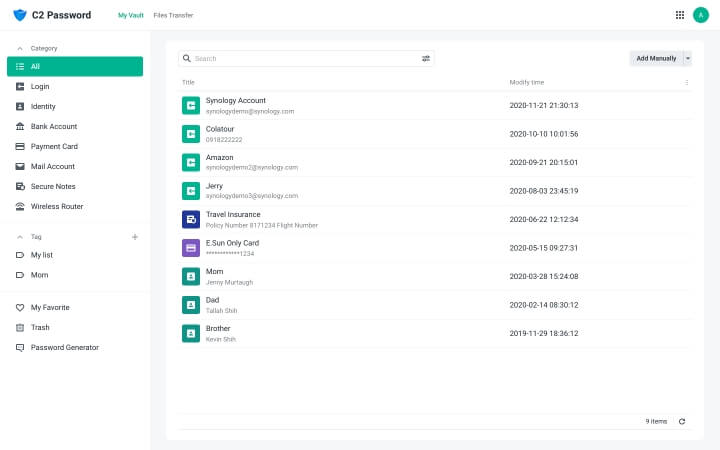Viewport: 720px width, 450px height.
Task: Collapse the Tag section
Action: pos(20,237)
